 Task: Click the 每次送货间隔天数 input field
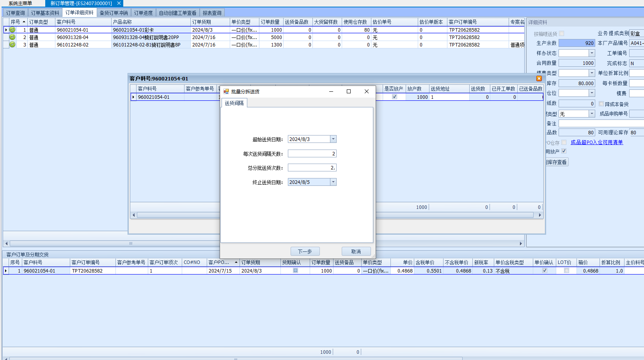(312, 153)
